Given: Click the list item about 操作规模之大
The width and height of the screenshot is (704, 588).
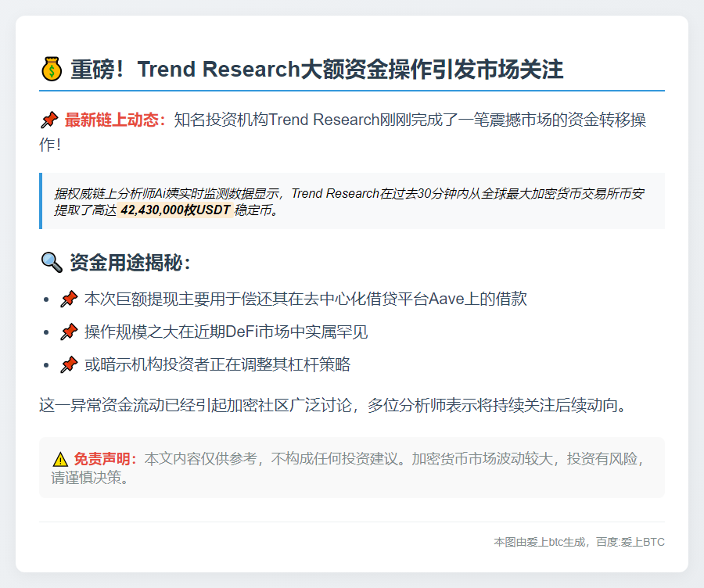Looking at the screenshot, I should click(225, 332).
